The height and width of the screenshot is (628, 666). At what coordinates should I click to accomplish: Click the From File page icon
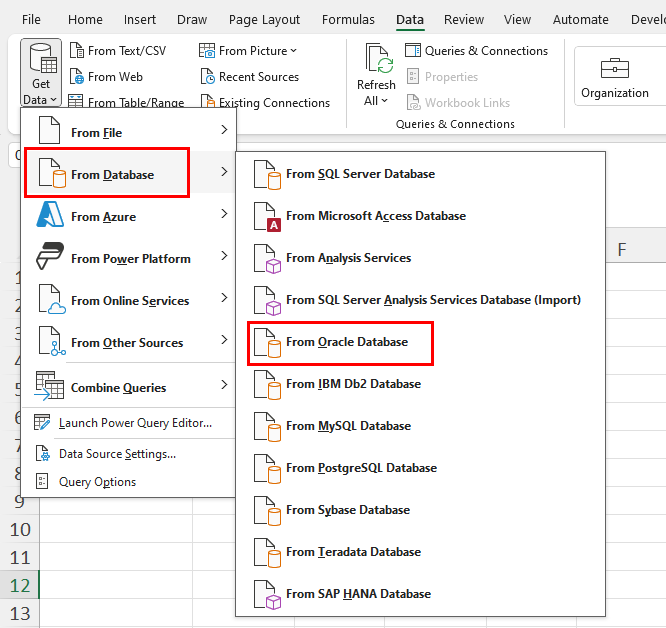(49, 130)
